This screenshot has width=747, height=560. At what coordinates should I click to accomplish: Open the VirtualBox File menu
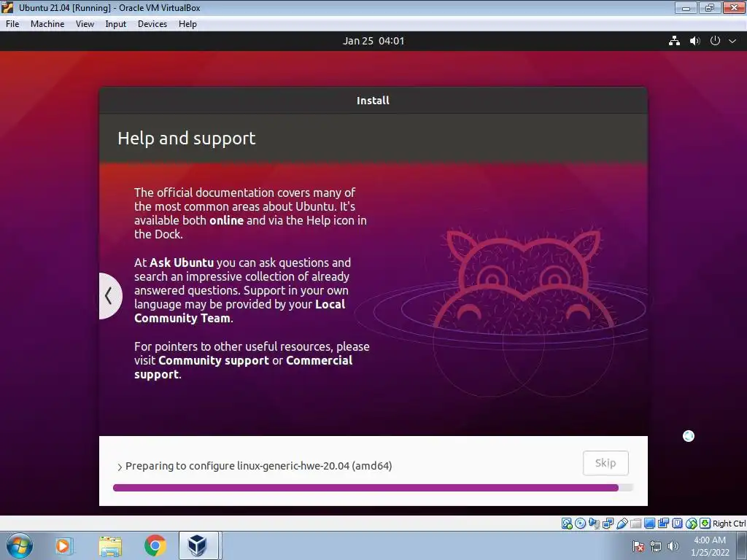tap(12, 24)
